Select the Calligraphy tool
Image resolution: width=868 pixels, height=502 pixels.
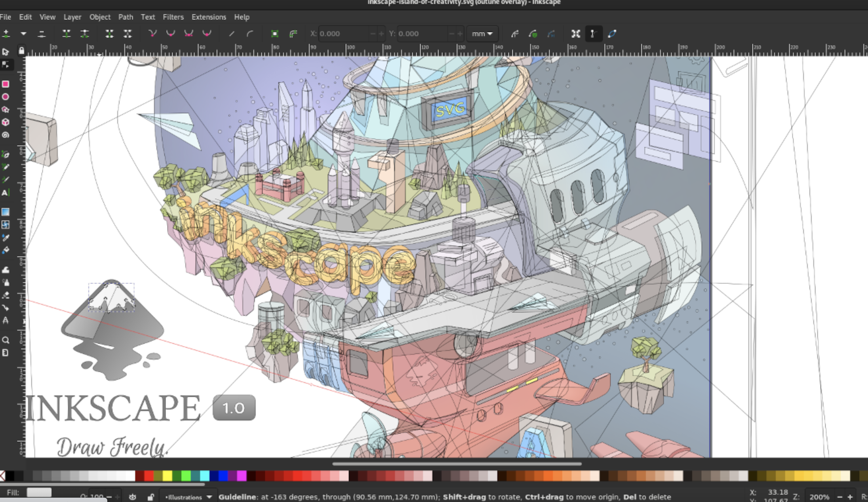[6, 180]
